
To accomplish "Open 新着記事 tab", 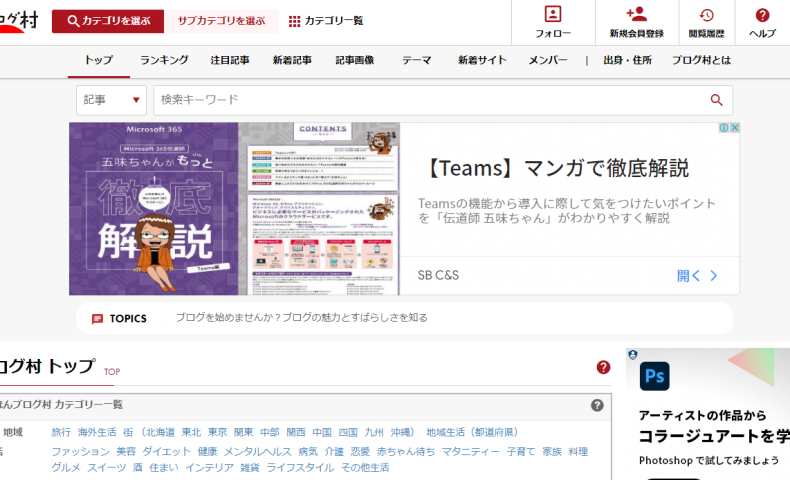I will [292, 60].
